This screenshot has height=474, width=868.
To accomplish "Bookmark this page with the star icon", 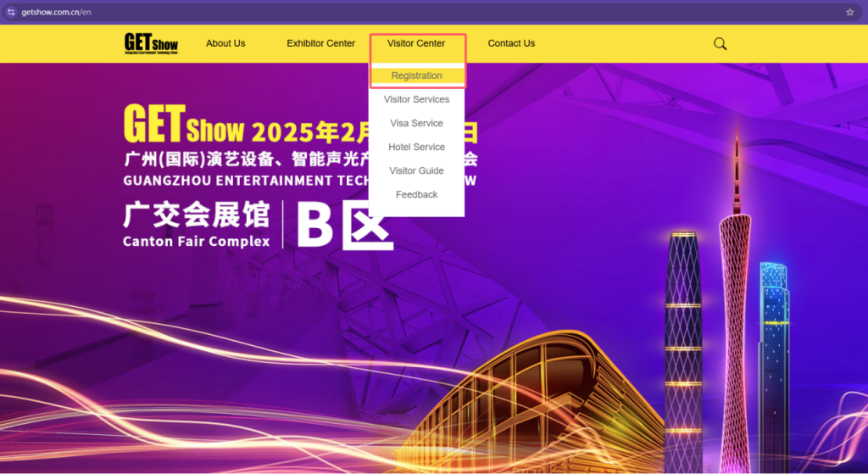I will tap(849, 12).
